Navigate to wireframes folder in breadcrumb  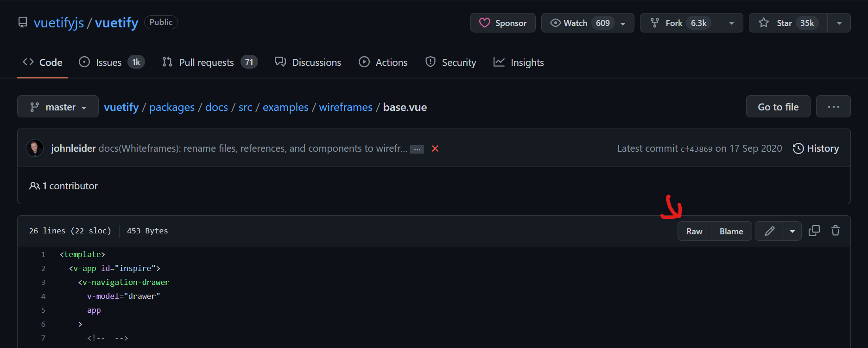[346, 107]
